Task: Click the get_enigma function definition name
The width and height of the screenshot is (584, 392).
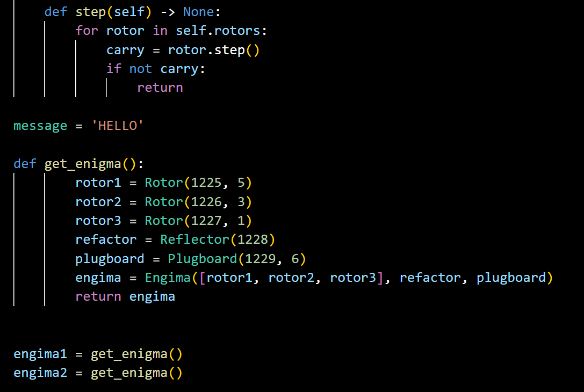Action: point(83,164)
